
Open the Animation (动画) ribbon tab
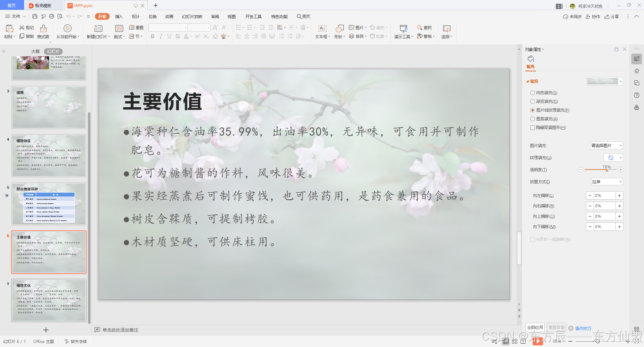coord(169,16)
